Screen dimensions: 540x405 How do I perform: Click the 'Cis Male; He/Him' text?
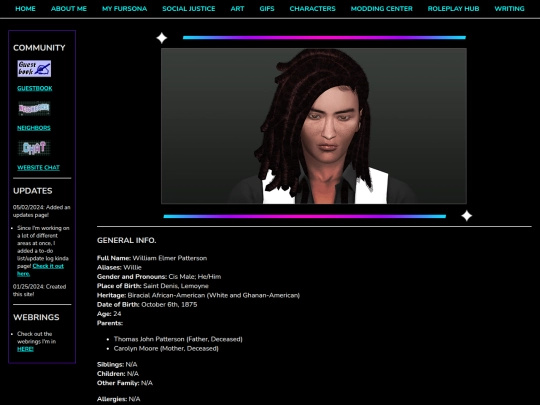[195, 277]
